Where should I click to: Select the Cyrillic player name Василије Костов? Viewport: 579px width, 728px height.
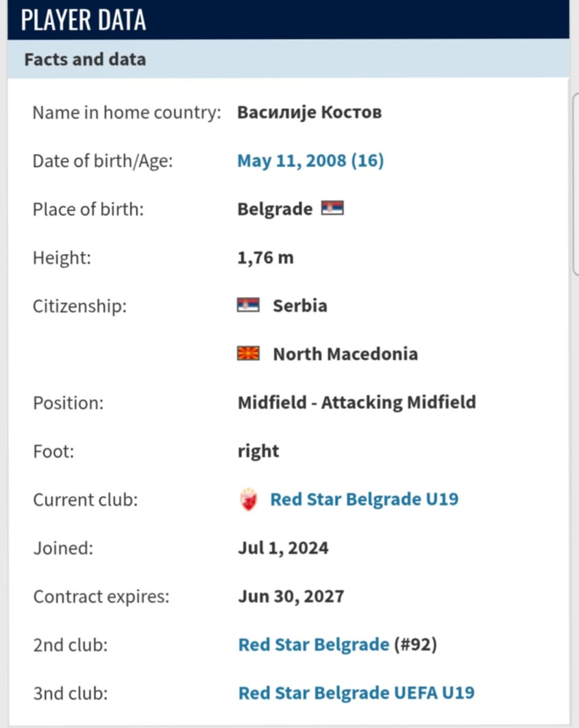309,112
